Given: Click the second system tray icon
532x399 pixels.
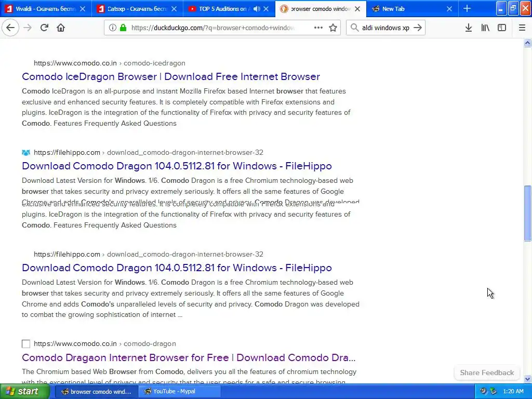Looking at the screenshot, I should coord(494,392).
